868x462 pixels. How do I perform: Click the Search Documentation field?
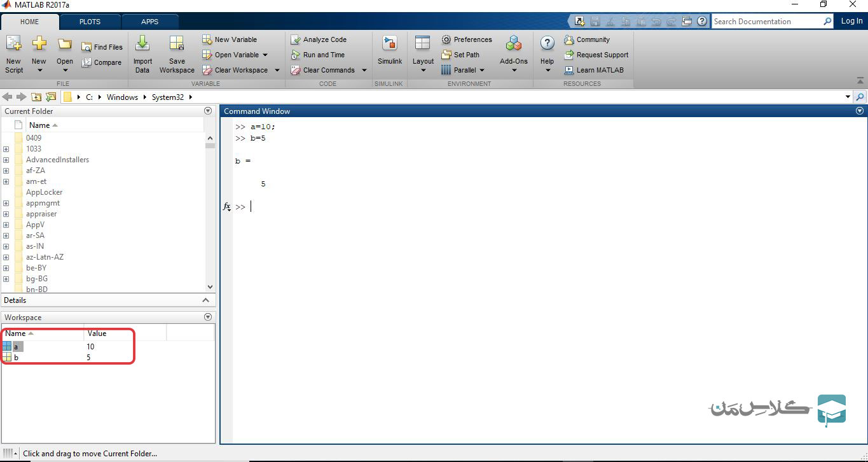pos(767,21)
